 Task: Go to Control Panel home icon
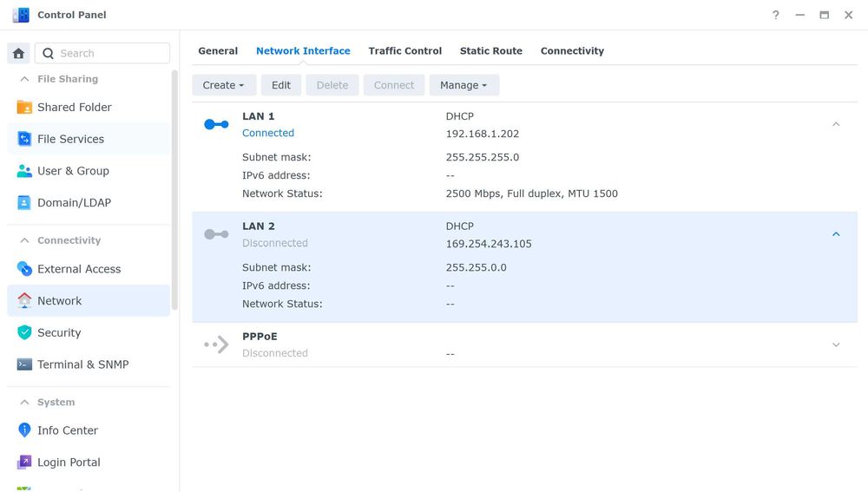(18, 53)
